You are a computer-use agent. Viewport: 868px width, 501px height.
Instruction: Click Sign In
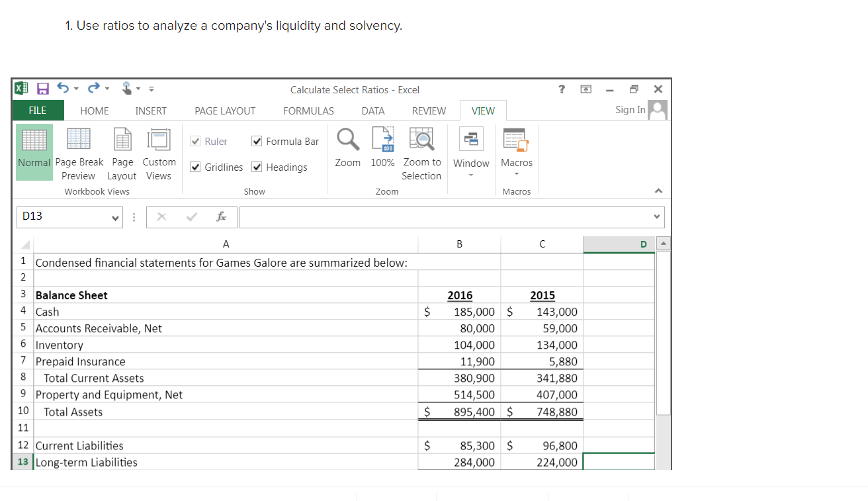630,110
